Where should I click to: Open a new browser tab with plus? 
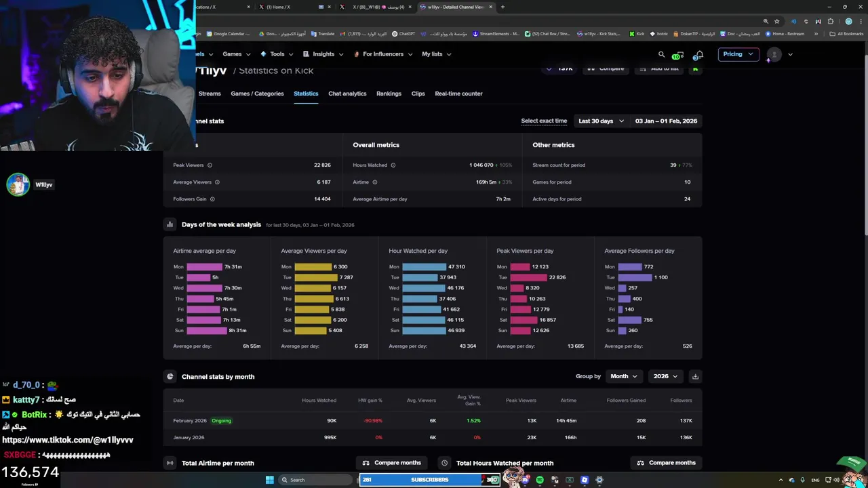coord(502,7)
